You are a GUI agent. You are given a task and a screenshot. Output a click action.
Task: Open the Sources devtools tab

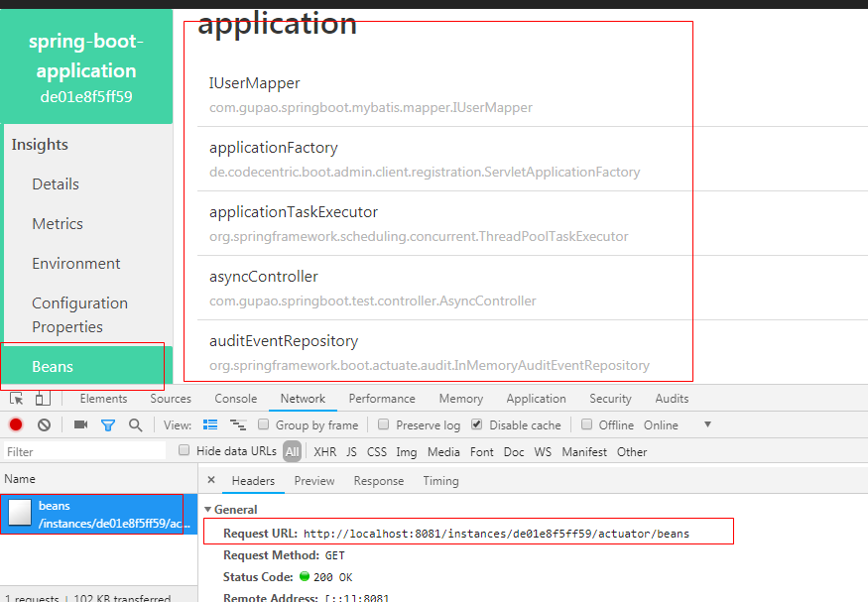click(171, 399)
